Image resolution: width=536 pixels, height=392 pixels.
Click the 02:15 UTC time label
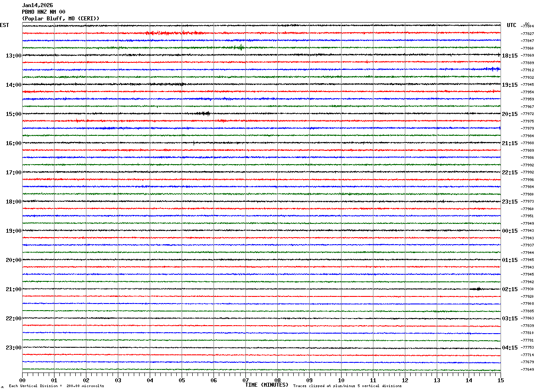click(x=510, y=289)
